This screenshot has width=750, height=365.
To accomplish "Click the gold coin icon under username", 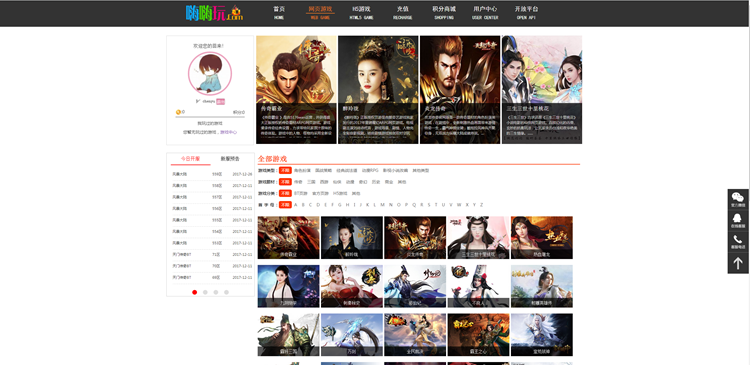I will coord(178,112).
